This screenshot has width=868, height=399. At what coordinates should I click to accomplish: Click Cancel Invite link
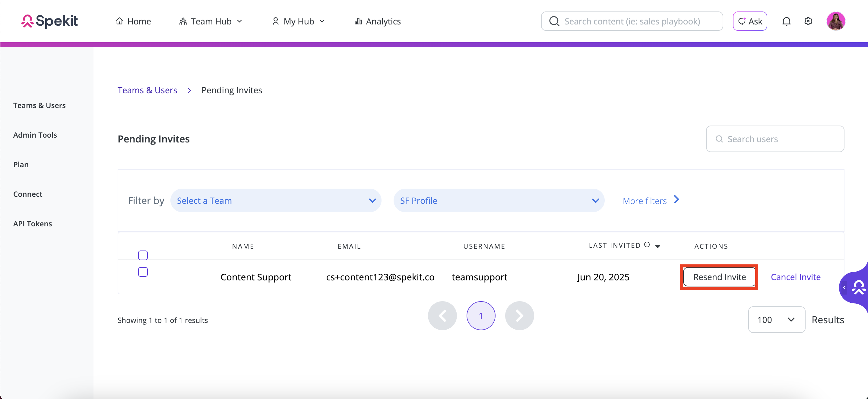(x=796, y=277)
